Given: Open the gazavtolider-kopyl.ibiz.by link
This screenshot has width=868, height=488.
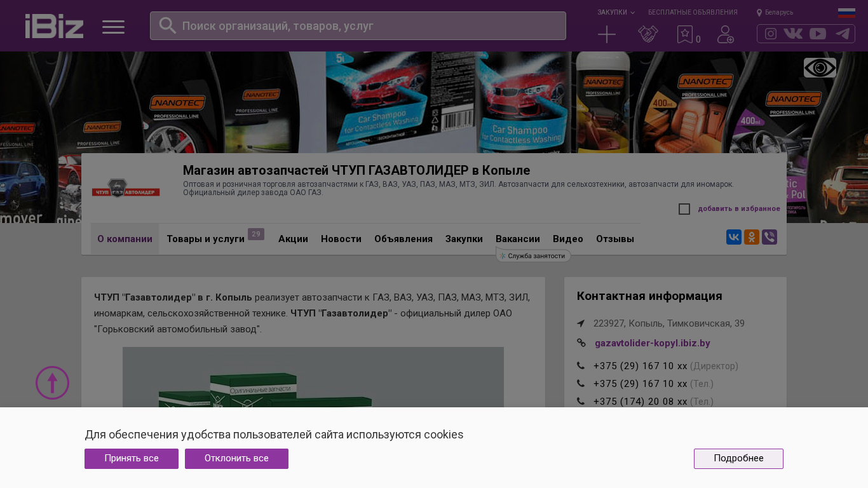Looking at the screenshot, I should coord(653,343).
